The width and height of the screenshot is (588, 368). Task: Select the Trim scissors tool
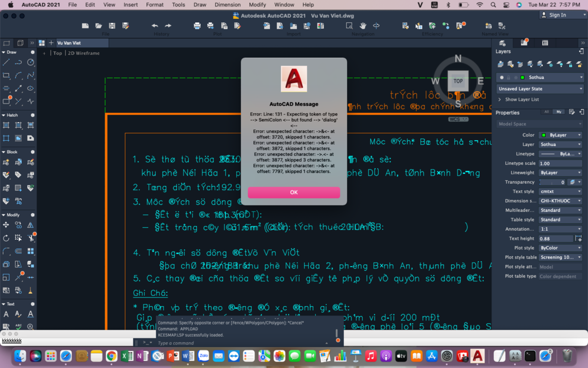31,238
